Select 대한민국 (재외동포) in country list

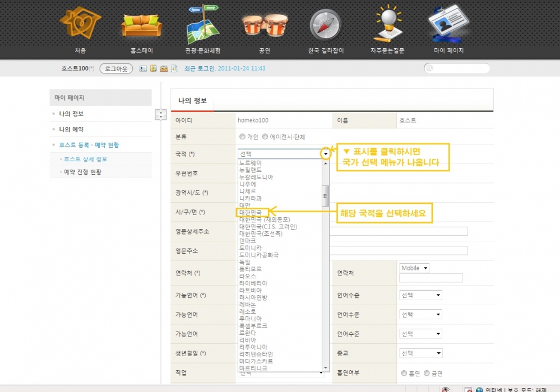[265, 220]
